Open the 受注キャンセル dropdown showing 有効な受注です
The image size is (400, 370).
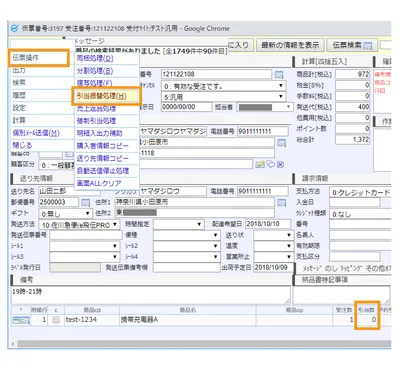point(223,86)
